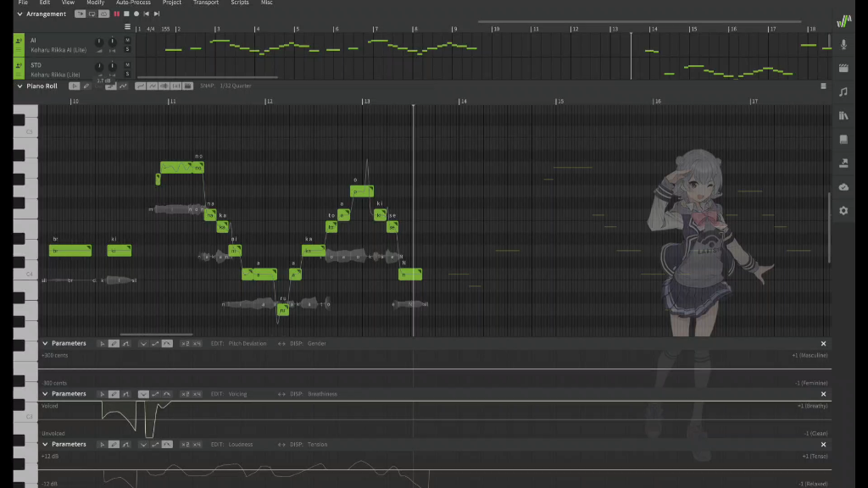868x488 pixels.
Task: Pause playback in the Arrangement transport
Action: 117,14
